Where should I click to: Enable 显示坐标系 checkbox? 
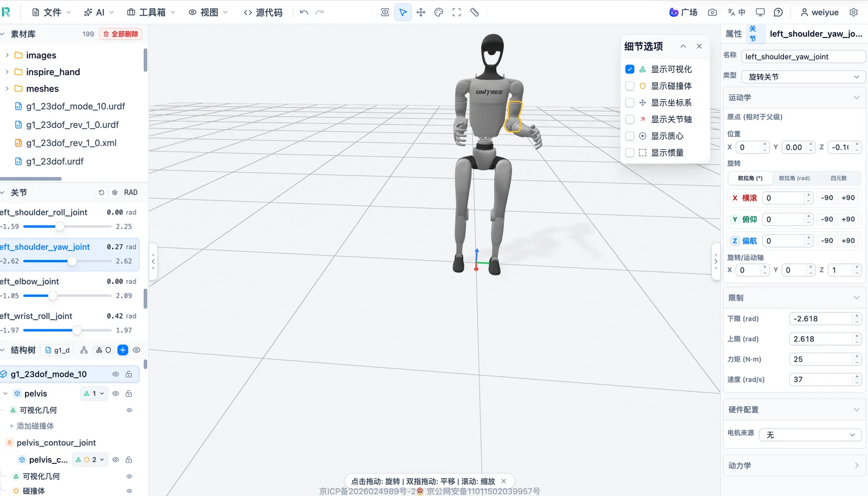click(x=630, y=103)
